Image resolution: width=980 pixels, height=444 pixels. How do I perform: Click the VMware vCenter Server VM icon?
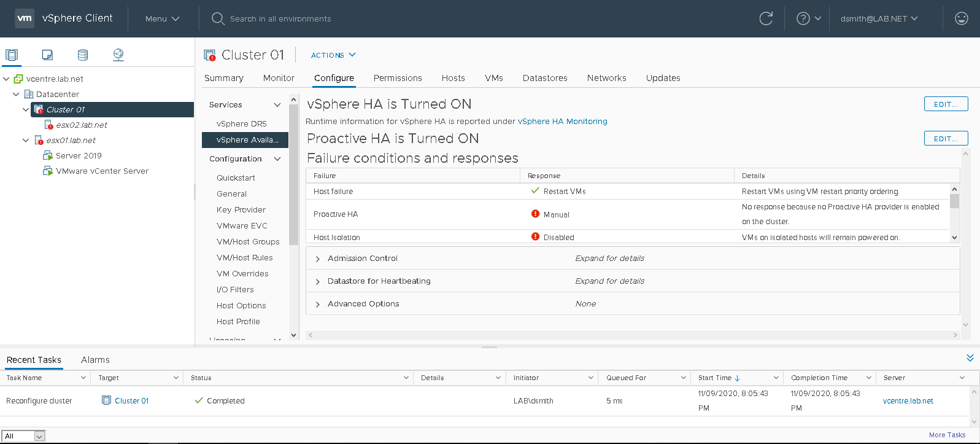pos(48,171)
